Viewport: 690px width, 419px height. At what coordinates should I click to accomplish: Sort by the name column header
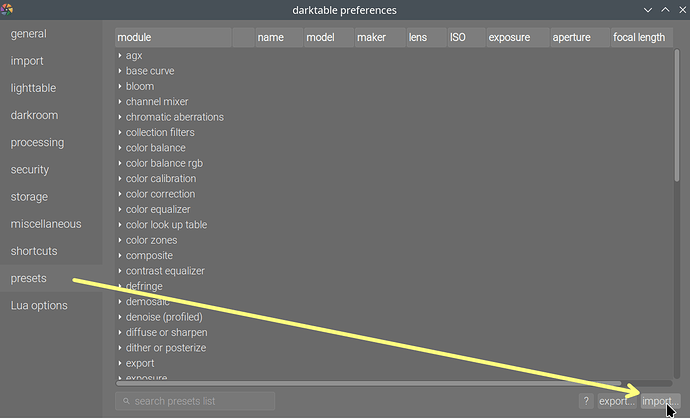click(279, 37)
